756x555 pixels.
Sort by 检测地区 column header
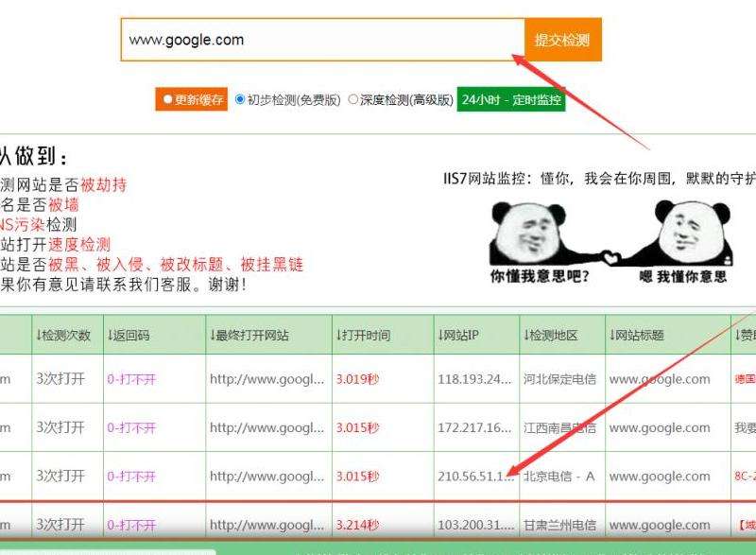pyautogui.click(x=549, y=335)
